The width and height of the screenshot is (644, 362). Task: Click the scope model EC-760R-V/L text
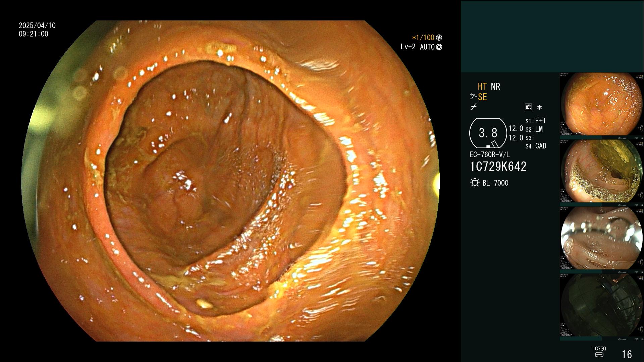[489, 155]
